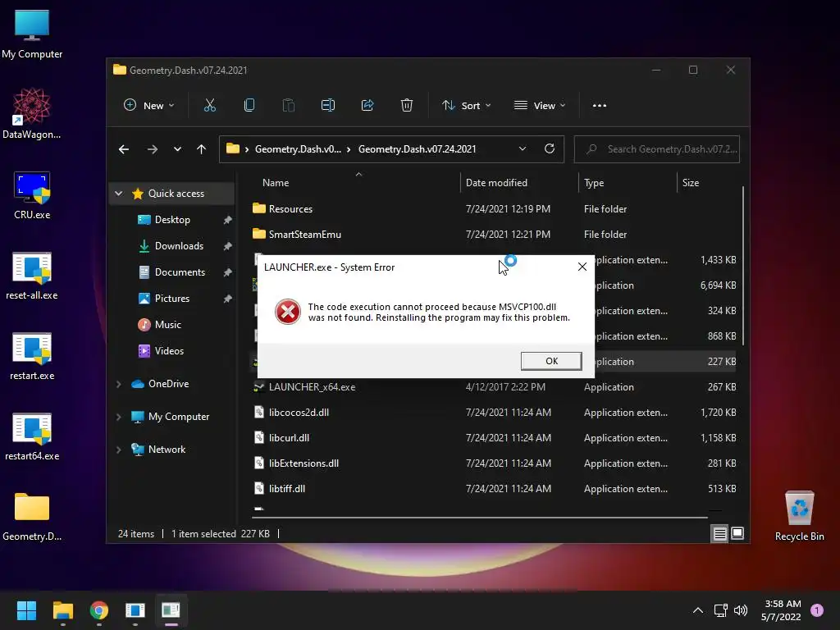Click the Copy icon in Explorer toolbar
The image size is (840, 630).
coord(249,106)
